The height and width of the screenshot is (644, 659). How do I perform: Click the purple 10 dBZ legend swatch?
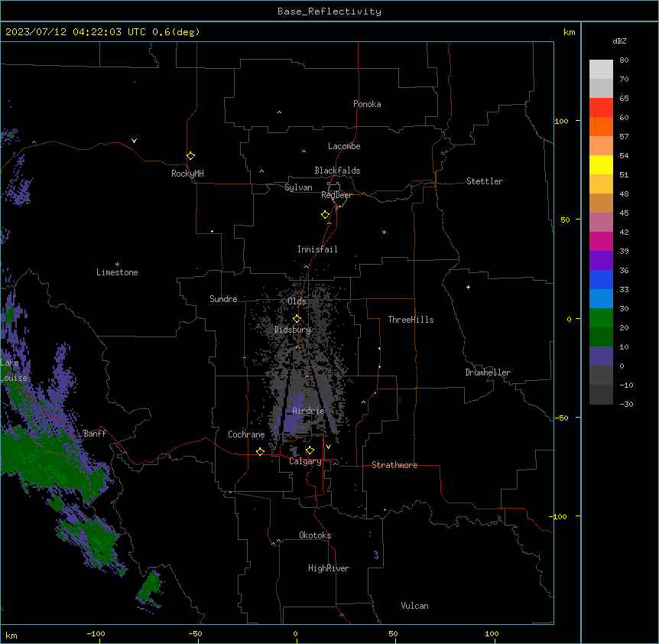[601, 356]
